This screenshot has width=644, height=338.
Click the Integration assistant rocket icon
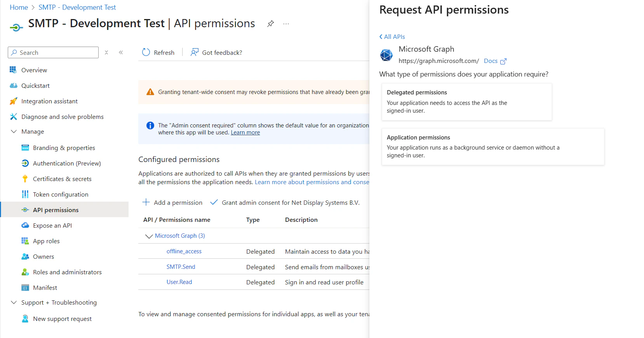pos(13,101)
